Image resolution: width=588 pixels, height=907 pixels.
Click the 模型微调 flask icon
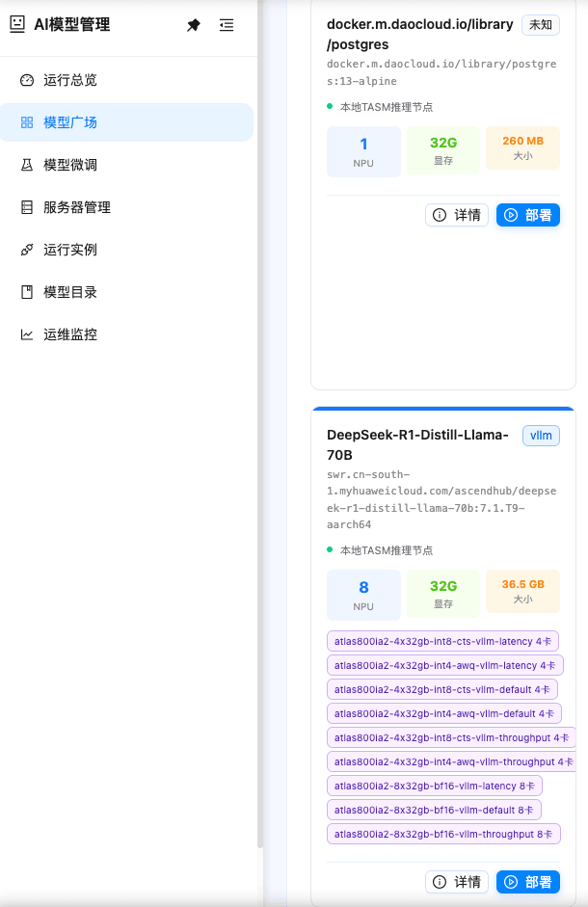pos(27,165)
